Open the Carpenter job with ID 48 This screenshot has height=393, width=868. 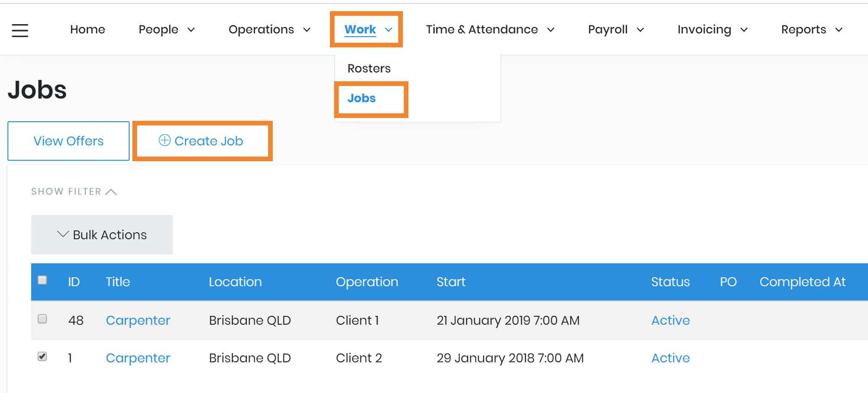pyautogui.click(x=138, y=320)
